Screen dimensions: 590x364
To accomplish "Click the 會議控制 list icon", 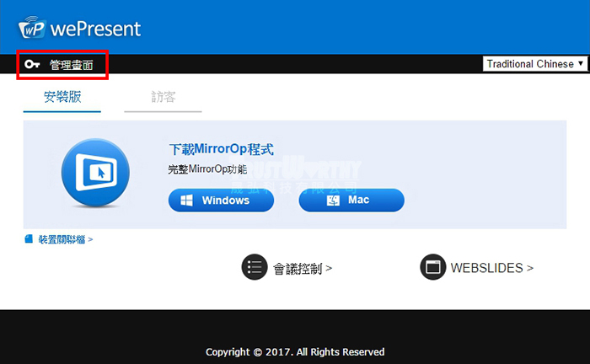I will 255,267.
